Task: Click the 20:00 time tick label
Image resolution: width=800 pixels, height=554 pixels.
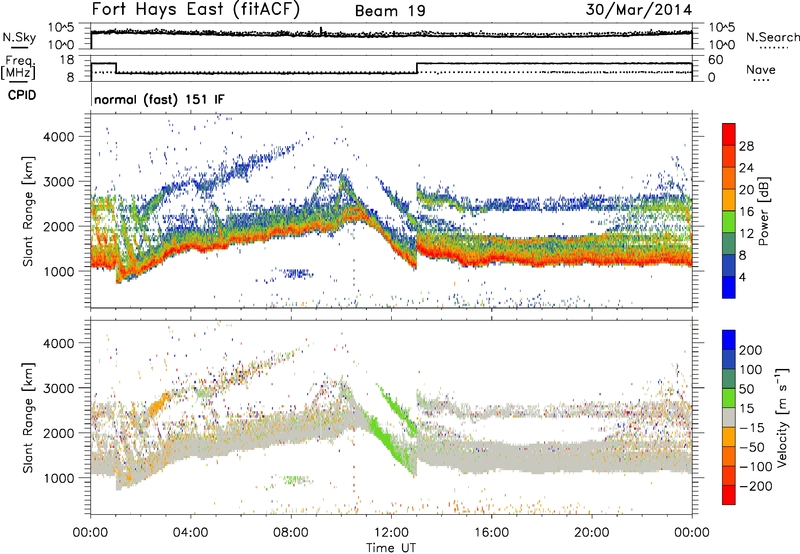Action: [x=591, y=533]
